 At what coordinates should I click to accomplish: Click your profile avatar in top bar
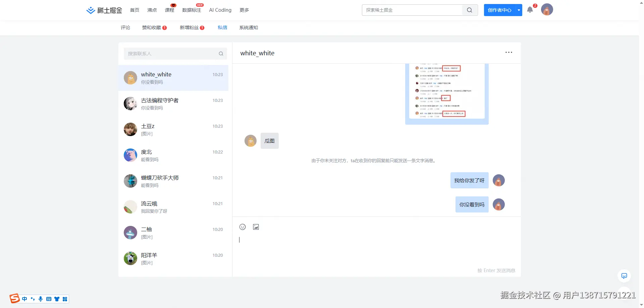(x=547, y=9)
